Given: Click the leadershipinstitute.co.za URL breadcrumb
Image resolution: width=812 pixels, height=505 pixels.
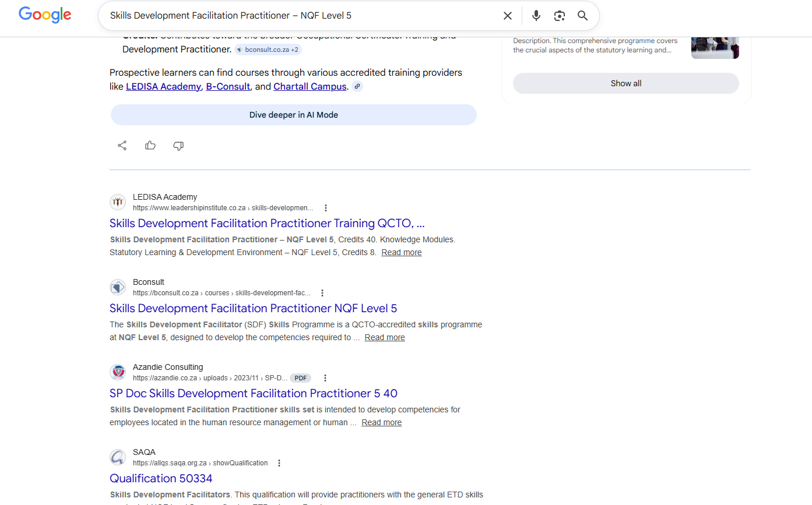Looking at the screenshot, I should point(223,208).
